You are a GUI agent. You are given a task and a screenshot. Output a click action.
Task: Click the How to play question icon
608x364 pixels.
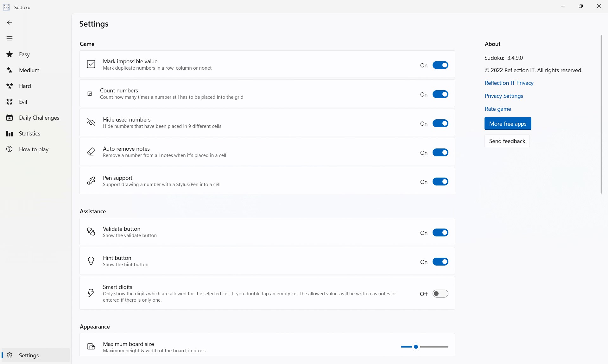9,149
